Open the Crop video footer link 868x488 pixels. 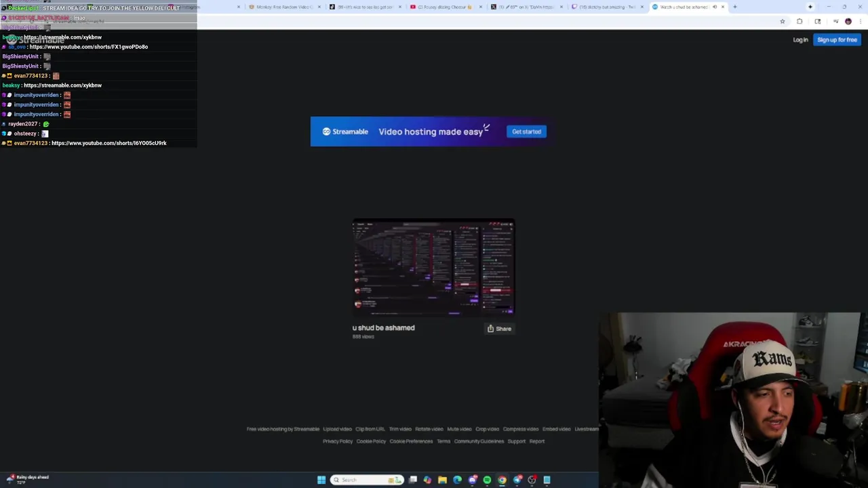click(x=487, y=429)
